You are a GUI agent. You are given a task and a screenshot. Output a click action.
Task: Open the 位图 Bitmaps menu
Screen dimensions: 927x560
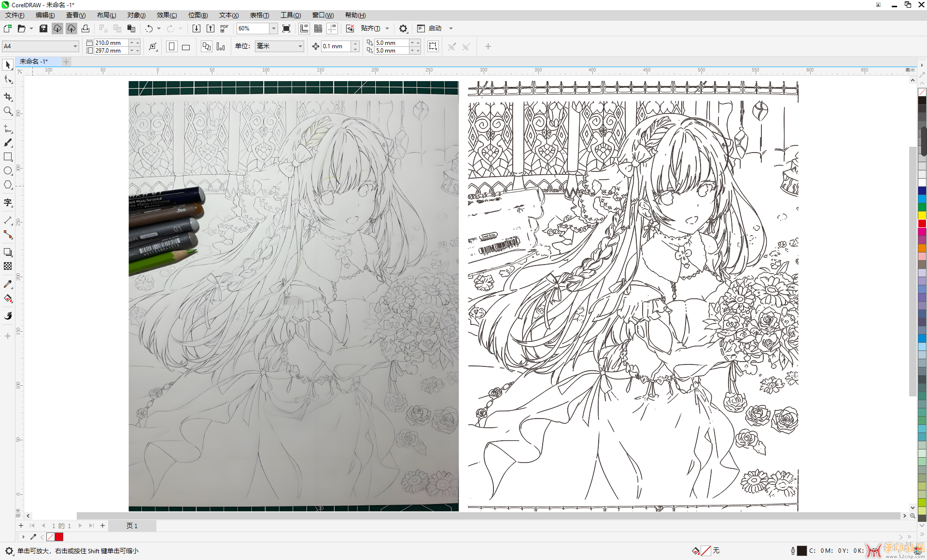click(x=198, y=15)
